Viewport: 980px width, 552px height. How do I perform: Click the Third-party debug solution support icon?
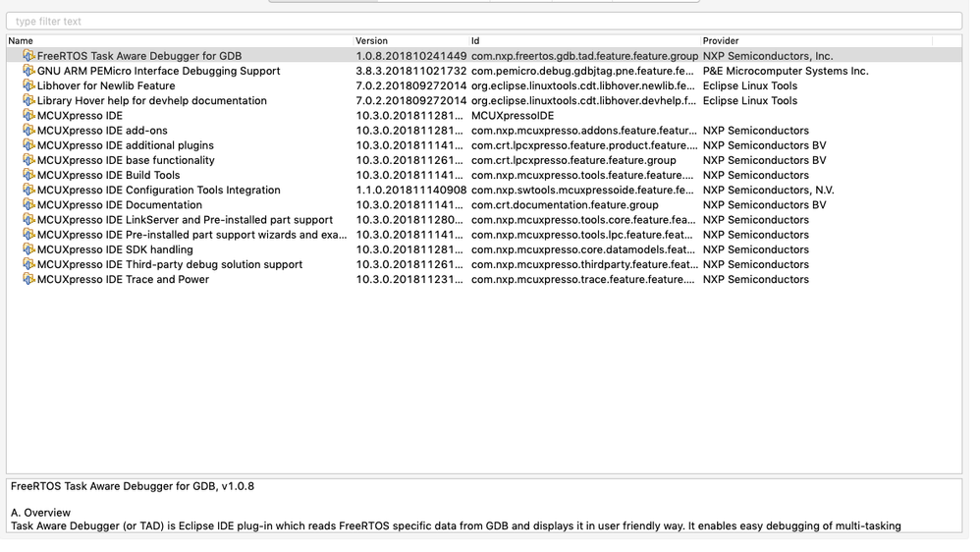pos(28,264)
